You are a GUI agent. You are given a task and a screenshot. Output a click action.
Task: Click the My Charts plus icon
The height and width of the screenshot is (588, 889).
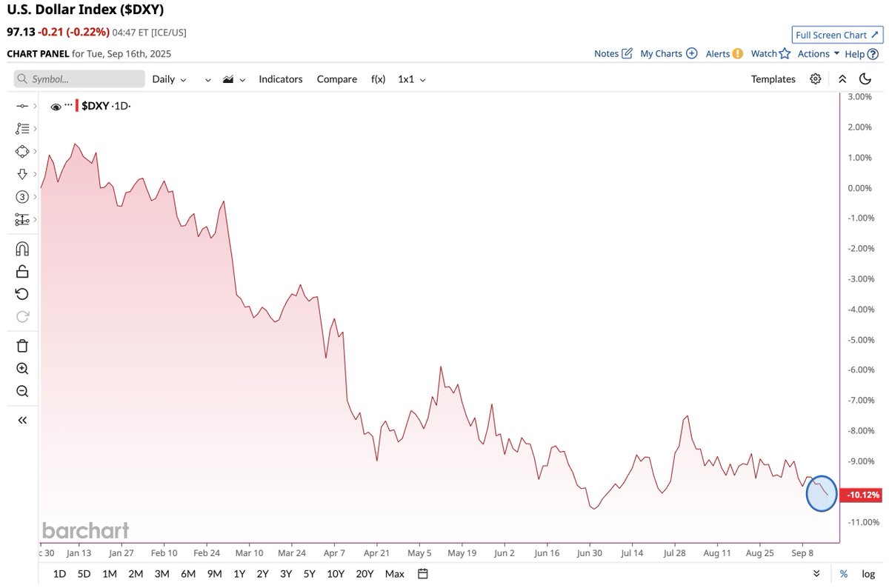(692, 53)
